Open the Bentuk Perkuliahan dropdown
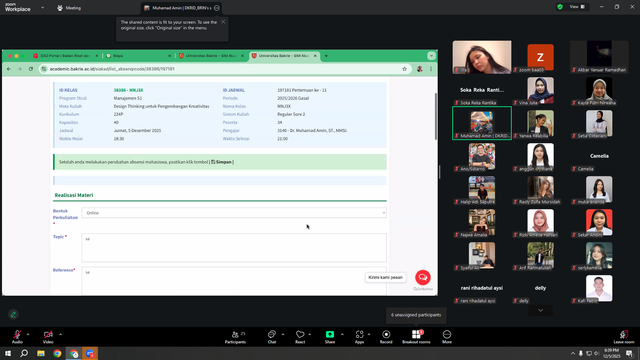 234,213
